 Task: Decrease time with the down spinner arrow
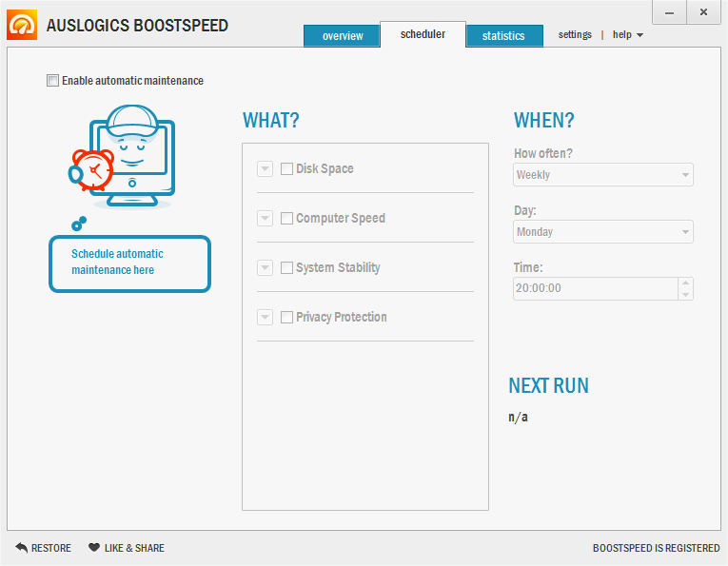686,295
